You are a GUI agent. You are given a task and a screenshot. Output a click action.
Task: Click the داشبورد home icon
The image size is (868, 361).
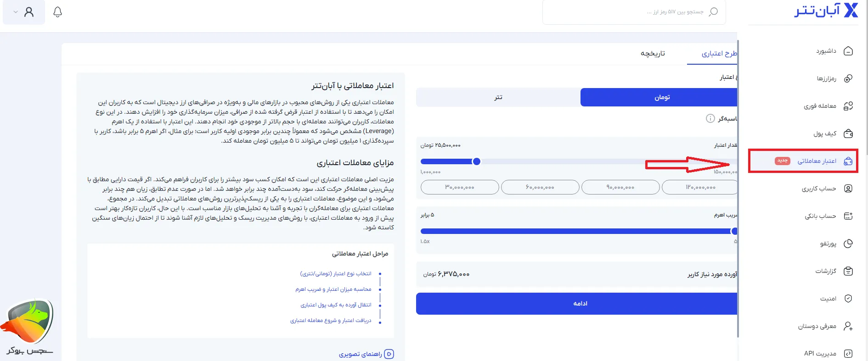click(x=848, y=51)
